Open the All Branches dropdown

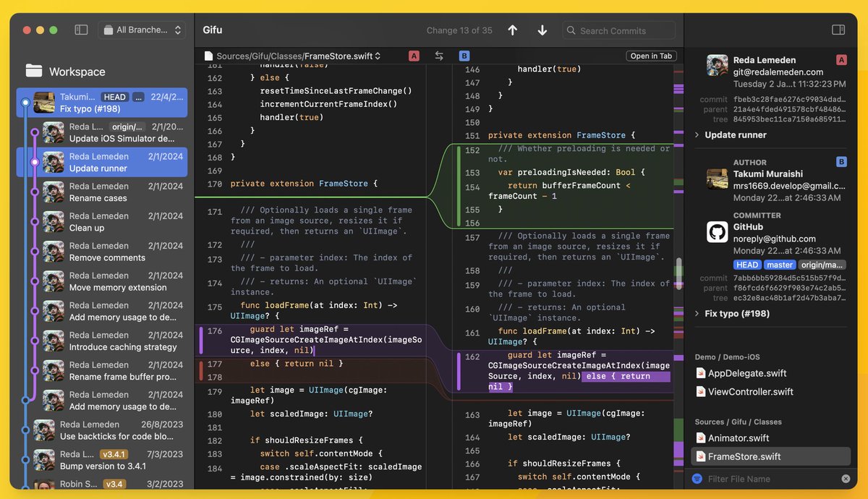(142, 30)
